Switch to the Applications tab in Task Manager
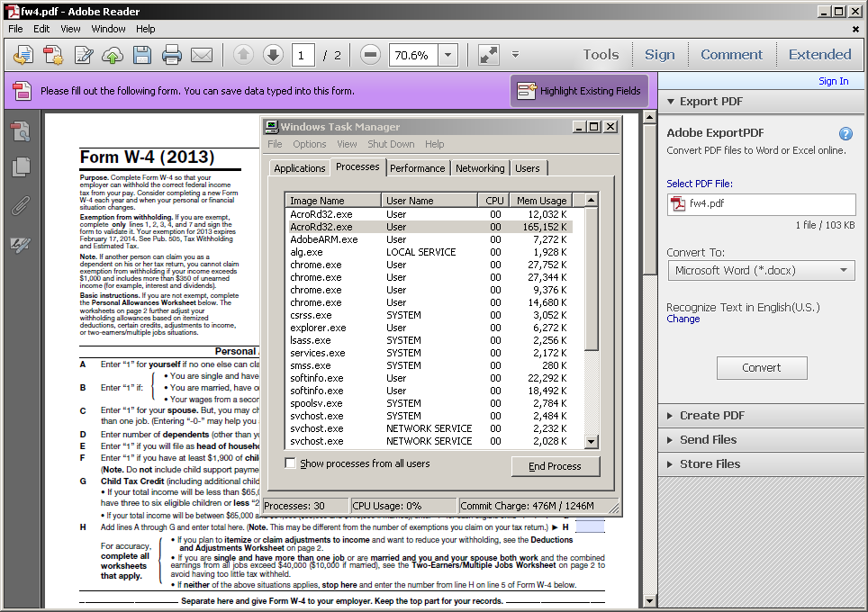The height and width of the screenshot is (612, 868). pyautogui.click(x=300, y=168)
